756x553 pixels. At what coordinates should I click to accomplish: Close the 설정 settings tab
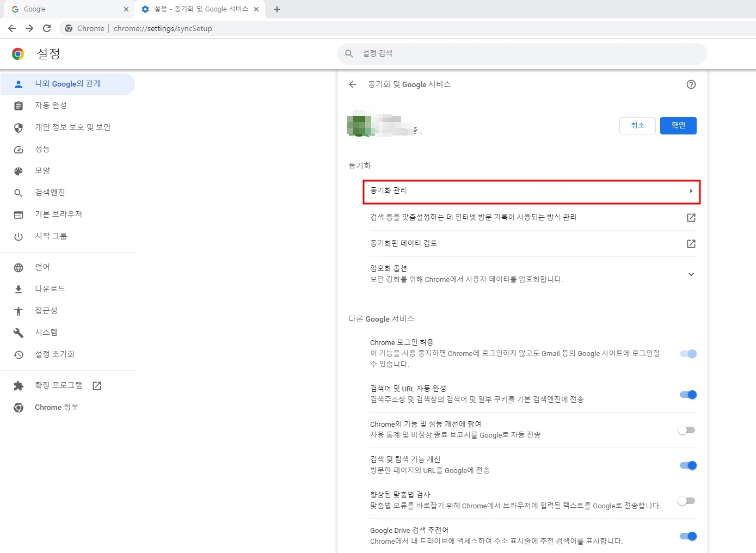256,9
